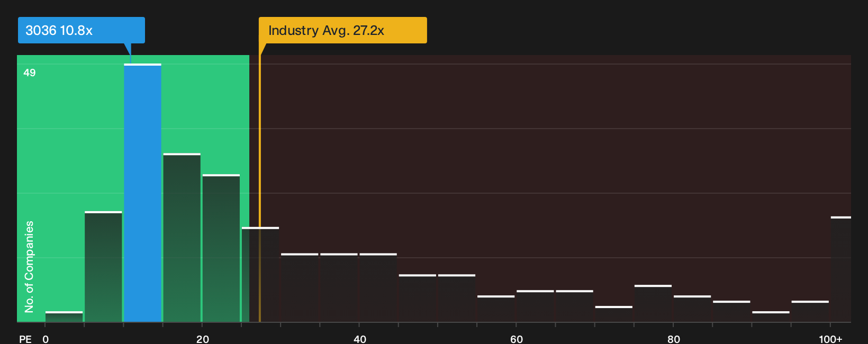Click the 'PE' axis label
This screenshot has height=344, width=868.
tap(25, 339)
